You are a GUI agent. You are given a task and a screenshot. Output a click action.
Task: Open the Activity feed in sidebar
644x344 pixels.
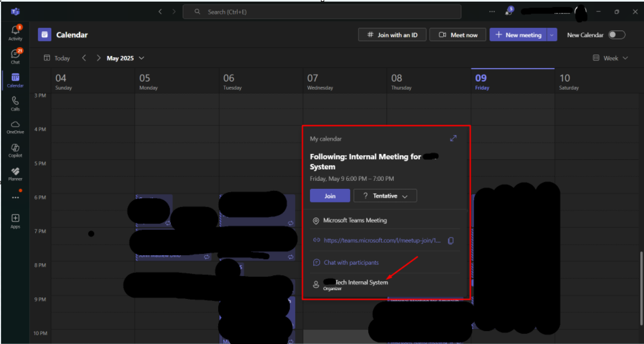pos(15,33)
